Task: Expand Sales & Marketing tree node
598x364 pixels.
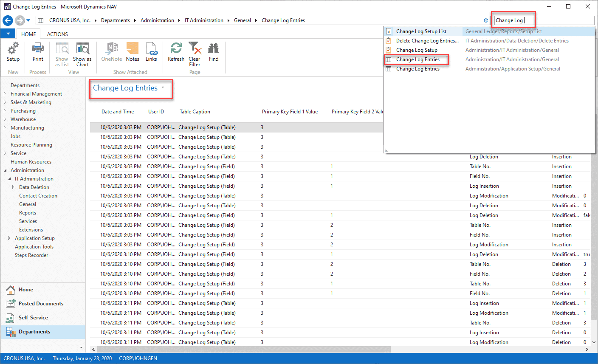Action: click(x=5, y=102)
